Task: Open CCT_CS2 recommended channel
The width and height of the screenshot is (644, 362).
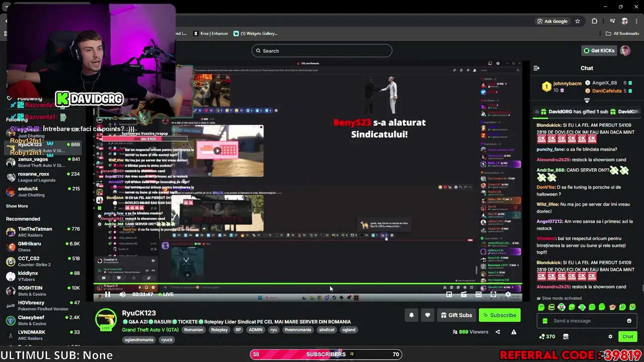Action: (x=43, y=261)
